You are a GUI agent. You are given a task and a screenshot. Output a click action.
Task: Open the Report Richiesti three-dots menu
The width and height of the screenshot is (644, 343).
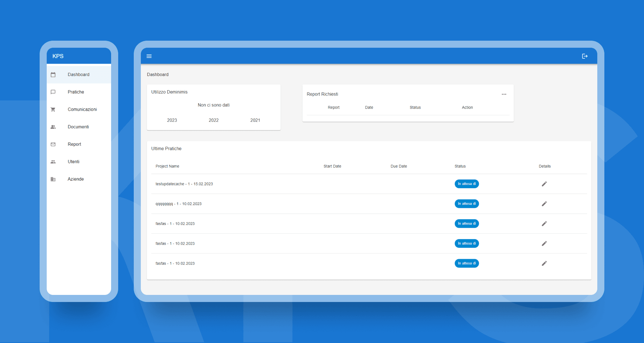click(504, 94)
